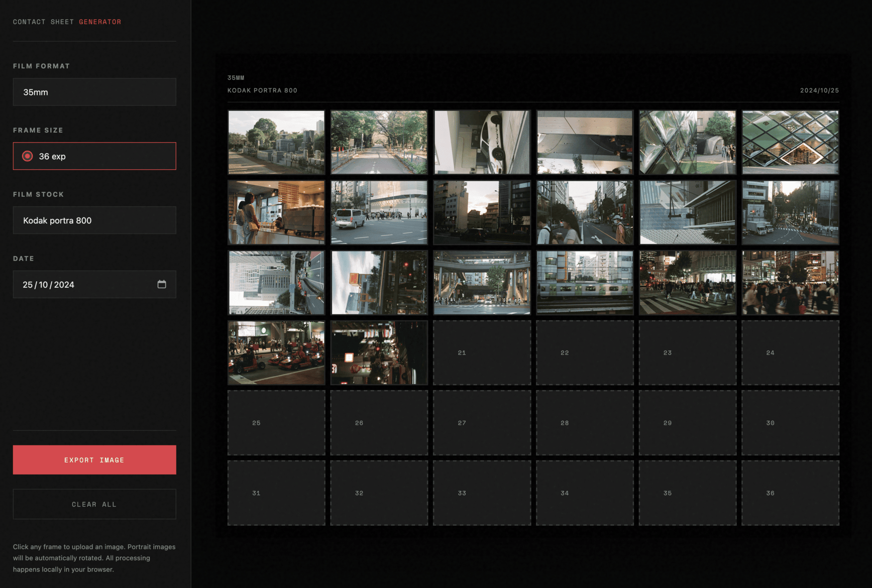Click empty frame 24 placeholder

790,353
